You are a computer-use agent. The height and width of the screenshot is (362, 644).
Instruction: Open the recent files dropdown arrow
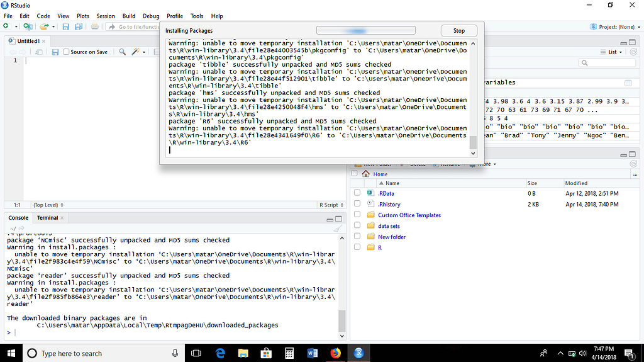[x=53, y=26]
